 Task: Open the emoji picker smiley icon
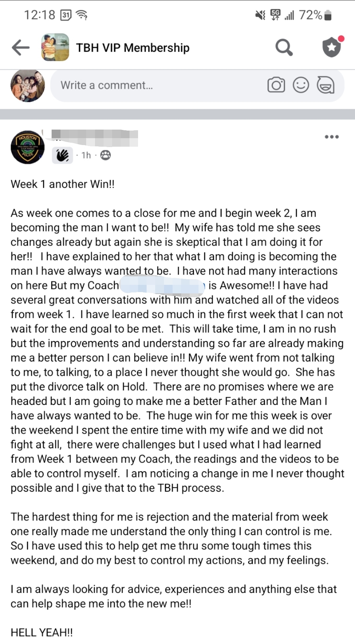301,86
